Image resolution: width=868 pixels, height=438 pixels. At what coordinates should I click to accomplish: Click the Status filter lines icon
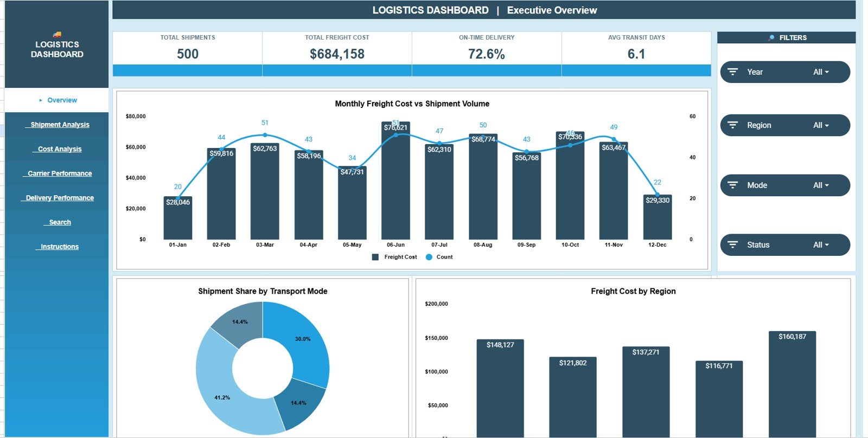click(732, 245)
